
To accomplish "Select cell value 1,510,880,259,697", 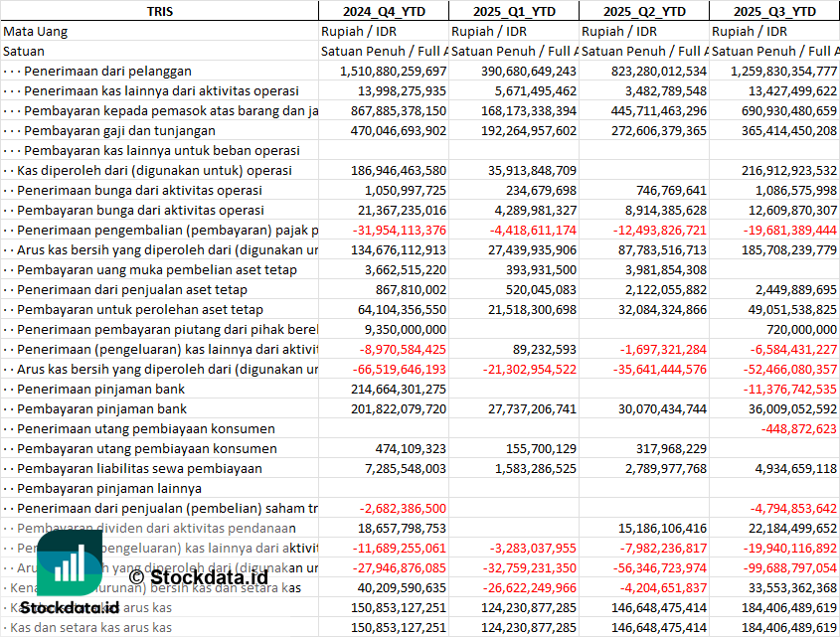I will 394,71.
